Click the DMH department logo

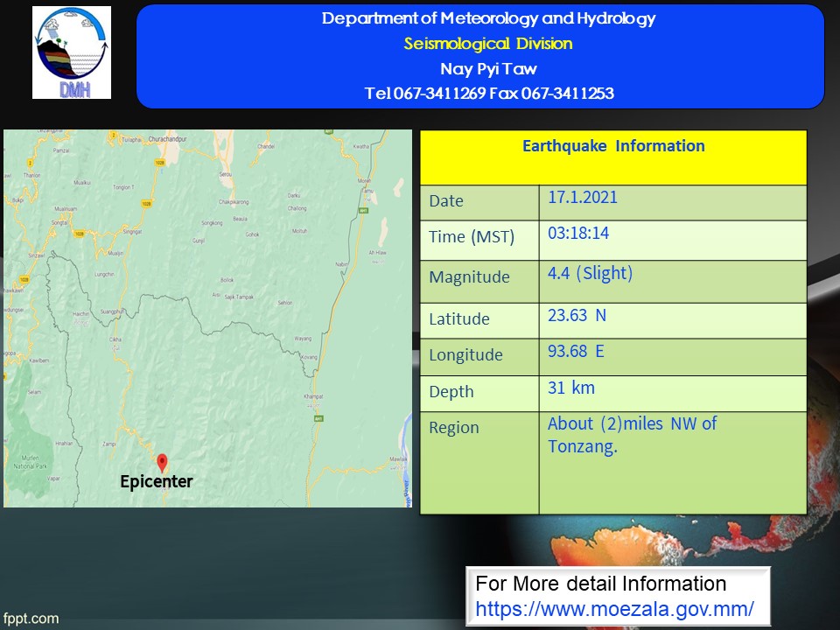[x=72, y=52]
